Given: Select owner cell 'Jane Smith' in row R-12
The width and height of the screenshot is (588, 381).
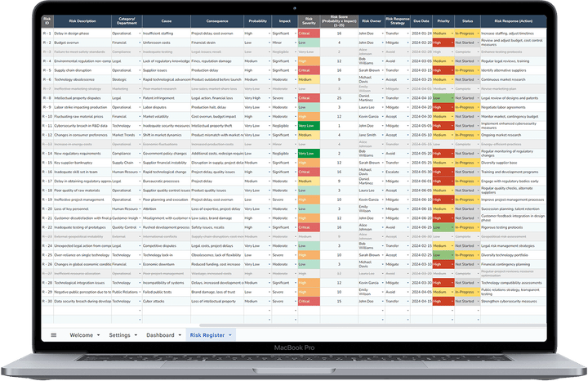Looking at the screenshot, I should tap(372, 135).
